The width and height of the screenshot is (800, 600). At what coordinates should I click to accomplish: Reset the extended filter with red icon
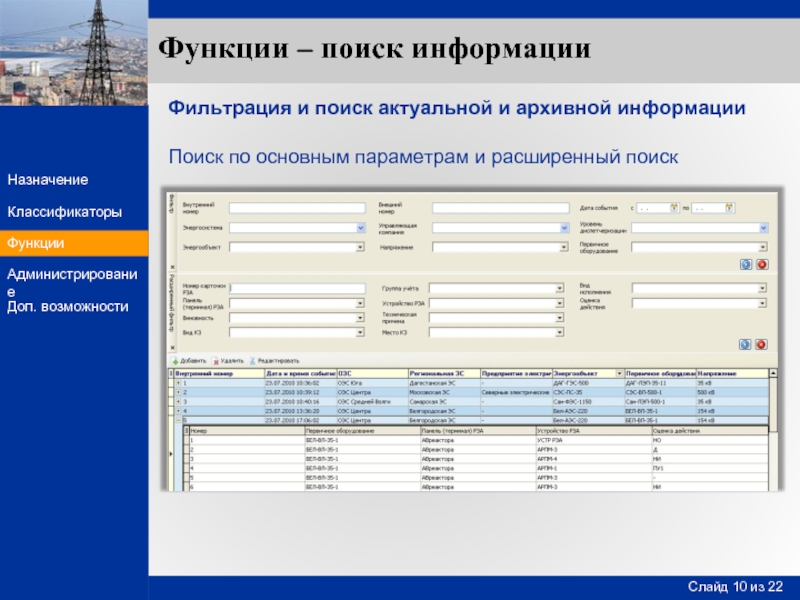761,344
